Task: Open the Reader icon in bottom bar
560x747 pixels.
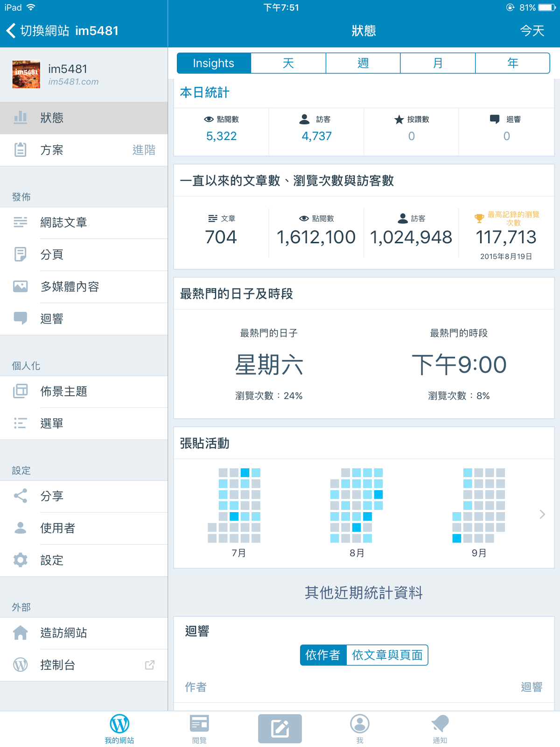Action: click(199, 725)
